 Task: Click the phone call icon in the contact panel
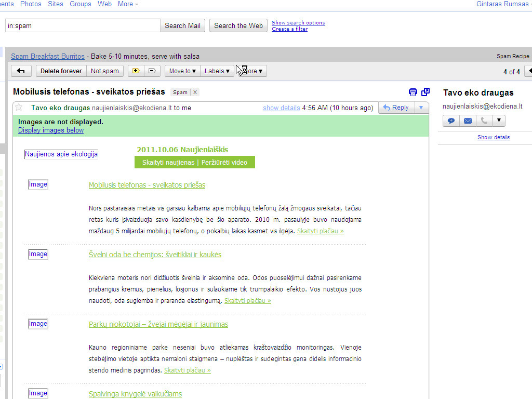[x=484, y=121]
